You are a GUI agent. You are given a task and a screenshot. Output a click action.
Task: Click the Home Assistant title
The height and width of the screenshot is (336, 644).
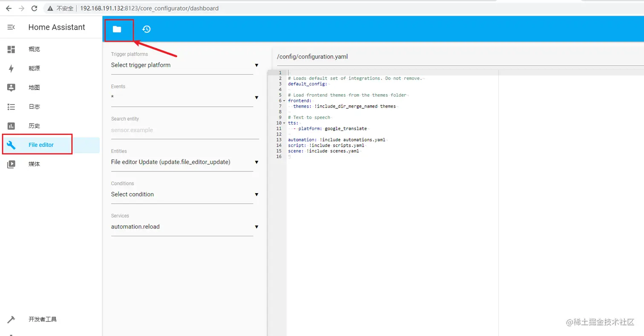(x=57, y=27)
